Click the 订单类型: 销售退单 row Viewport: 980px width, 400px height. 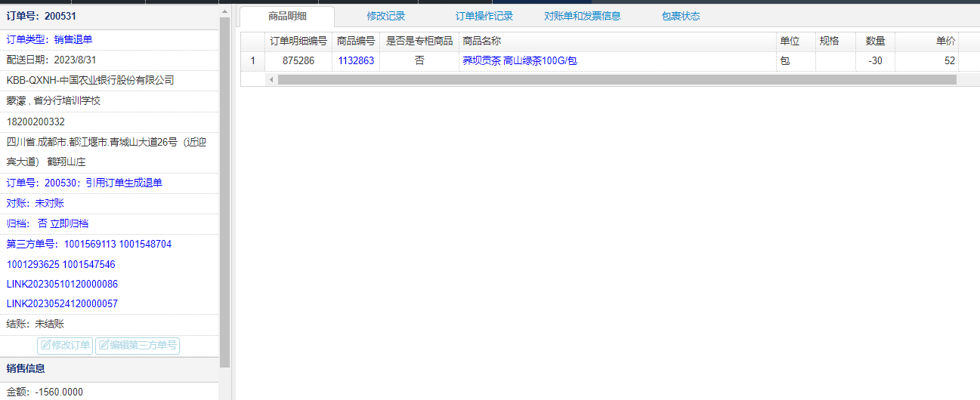tap(110, 39)
